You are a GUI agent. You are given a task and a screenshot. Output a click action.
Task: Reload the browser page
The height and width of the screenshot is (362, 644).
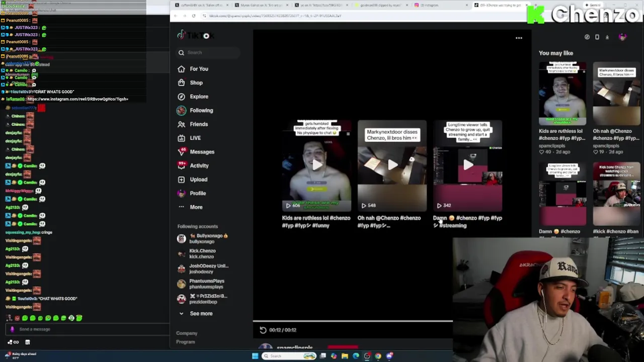coord(194,16)
